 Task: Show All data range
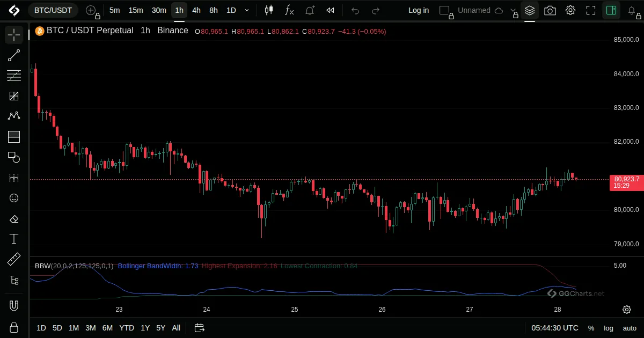pyautogui.click(x=176, y=328)
